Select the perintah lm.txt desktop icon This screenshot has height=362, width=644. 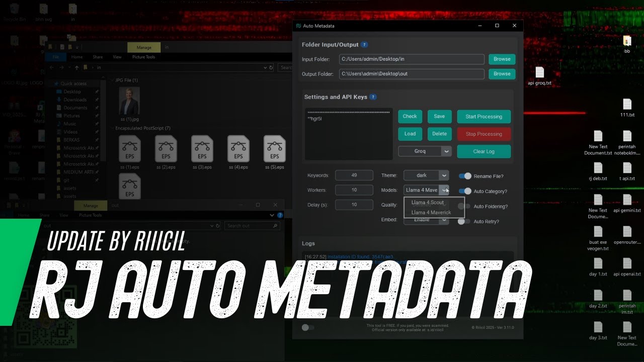[x=627, y=302]
